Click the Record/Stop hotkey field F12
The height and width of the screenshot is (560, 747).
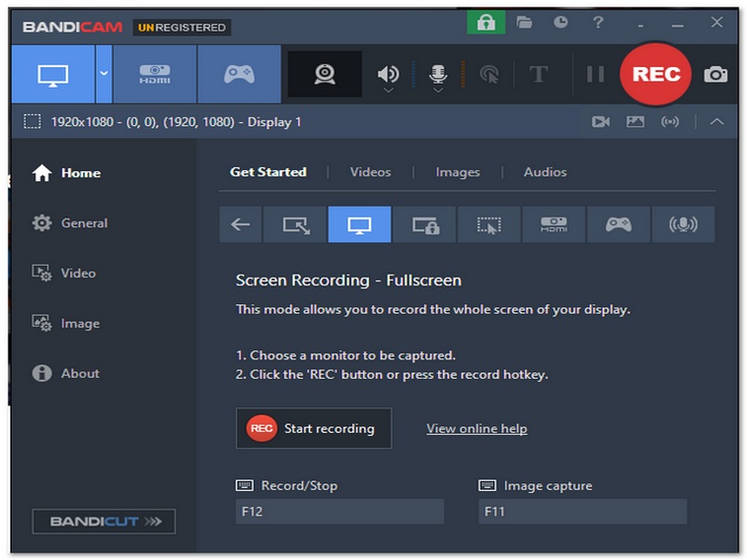tap(340, 511)
